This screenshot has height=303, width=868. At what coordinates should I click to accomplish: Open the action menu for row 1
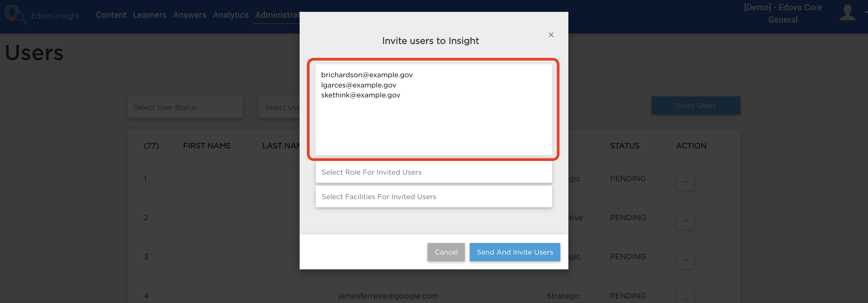pos(685,182)
